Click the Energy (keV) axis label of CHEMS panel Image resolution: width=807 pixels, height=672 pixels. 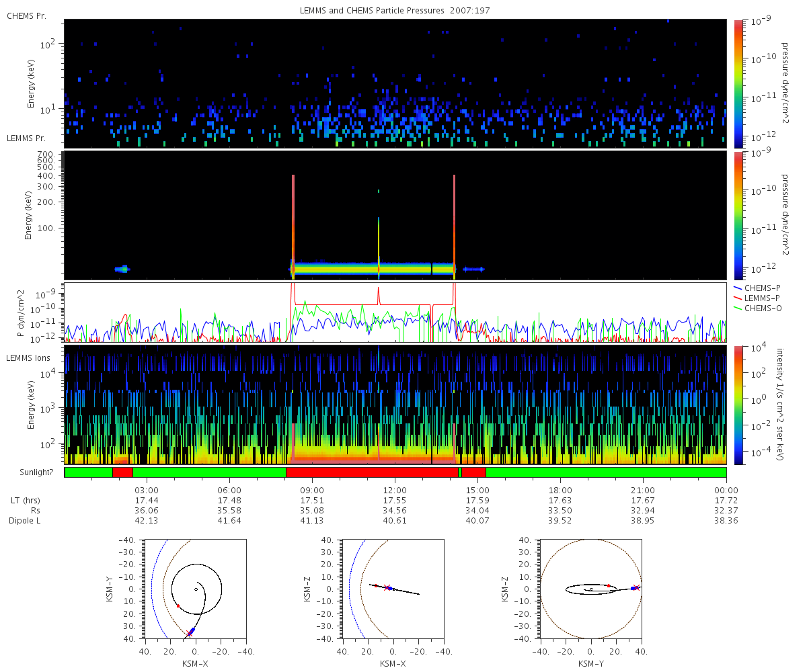pyautogui.click(x=31, y=83)
